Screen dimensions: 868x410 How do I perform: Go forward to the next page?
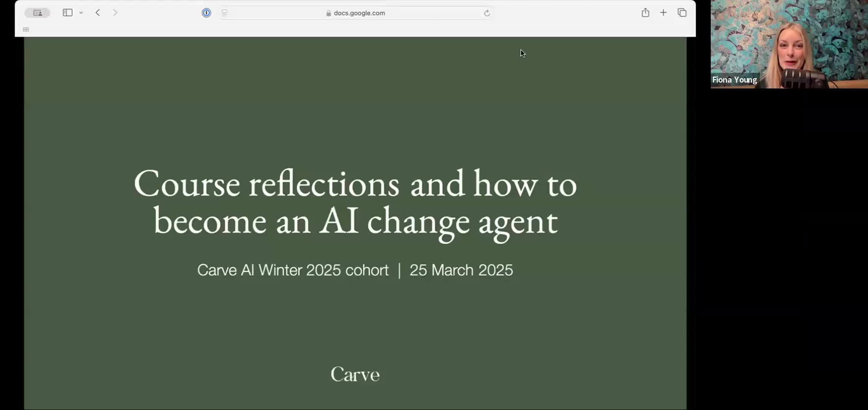(115, 13)
